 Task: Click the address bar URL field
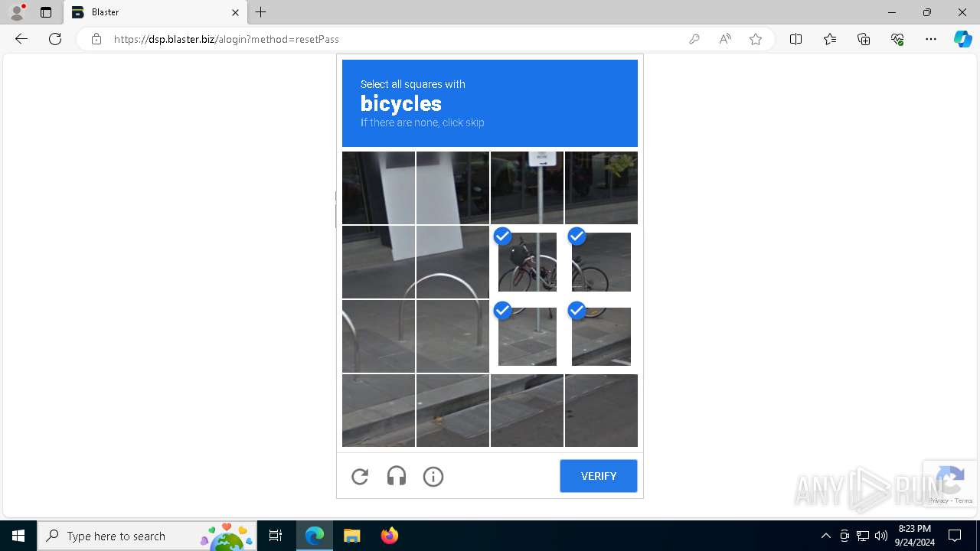(x=390, y=39)
